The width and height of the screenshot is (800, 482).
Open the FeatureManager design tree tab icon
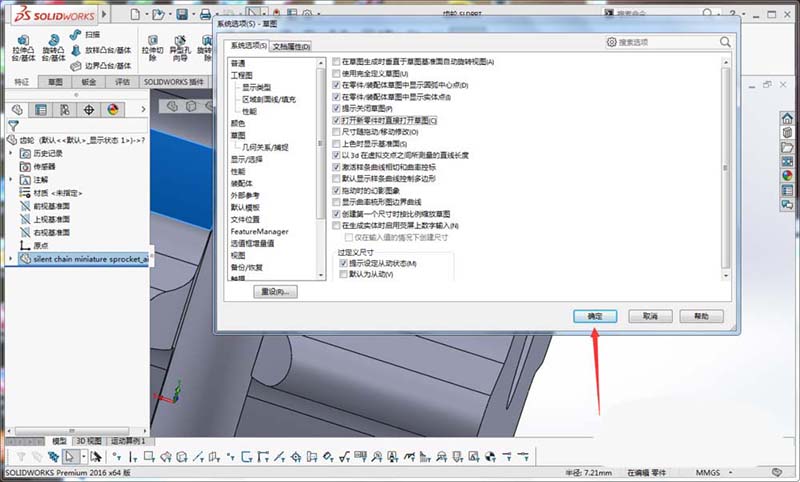tap(17, 109)
